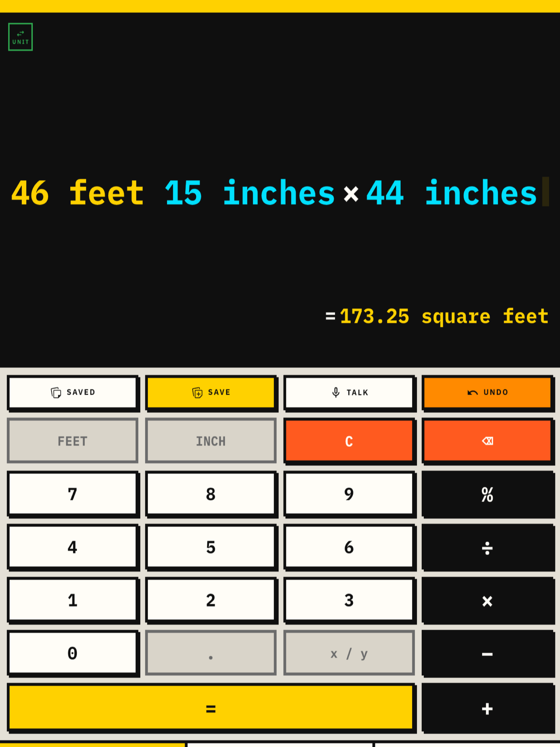This screenshot has width=560, height=747.
Task: Select the FEET unit key
Action: pos(73,441)
